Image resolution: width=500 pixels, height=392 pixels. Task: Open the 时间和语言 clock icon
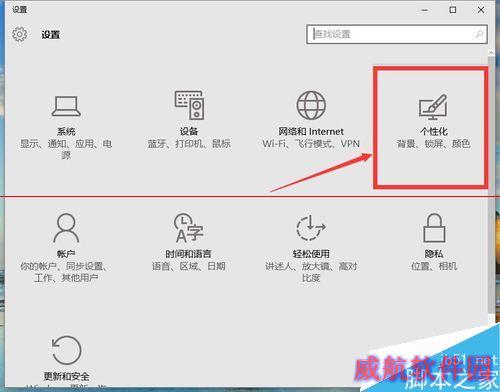189,228
